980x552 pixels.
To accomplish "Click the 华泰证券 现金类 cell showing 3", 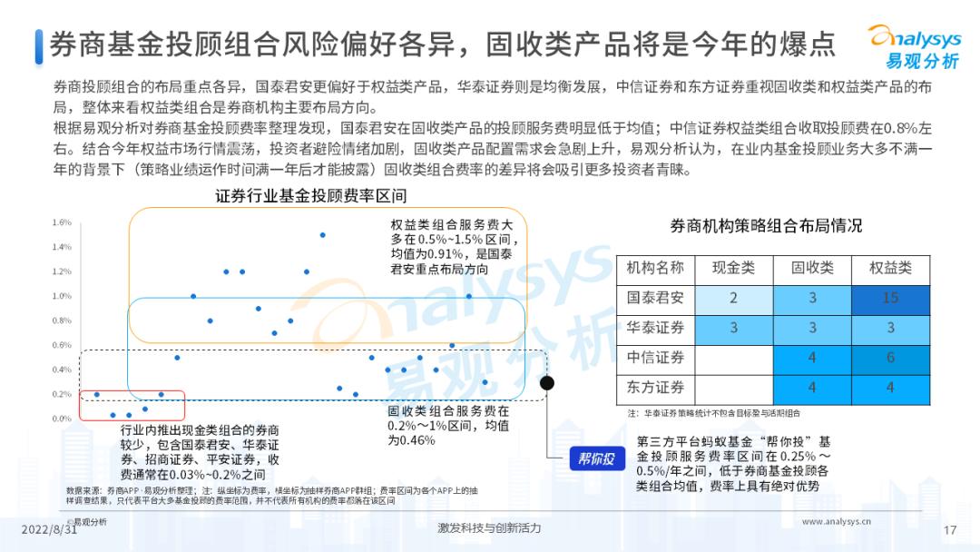I will coord(734,329).
